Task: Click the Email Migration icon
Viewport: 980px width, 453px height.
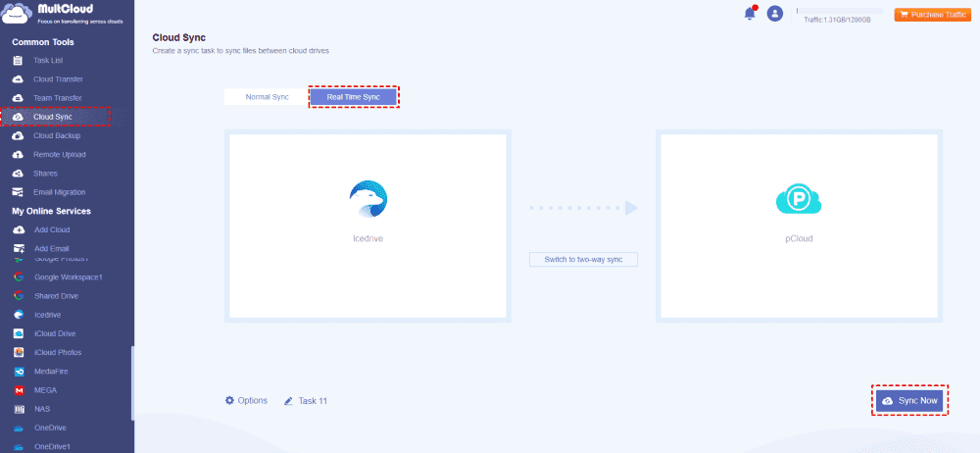Action: [18, 192]
